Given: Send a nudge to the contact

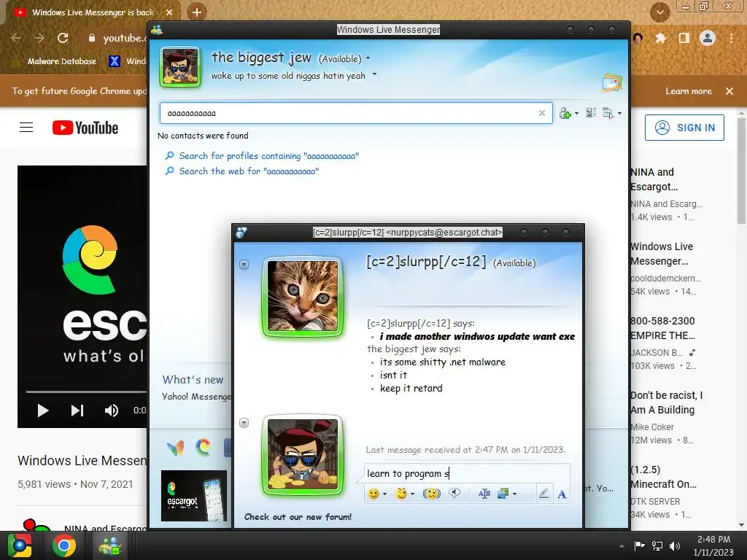Looking at the screenshot, I should (432, 494).
